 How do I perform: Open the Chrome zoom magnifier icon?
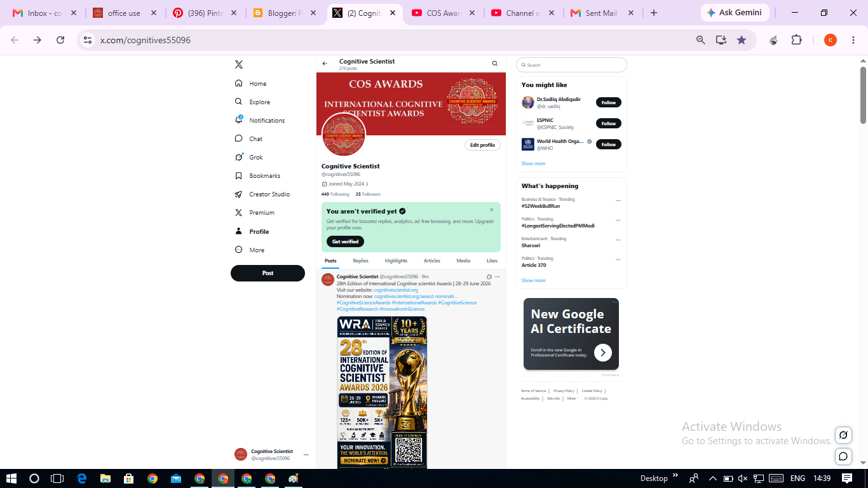click(x=701, y=40)
